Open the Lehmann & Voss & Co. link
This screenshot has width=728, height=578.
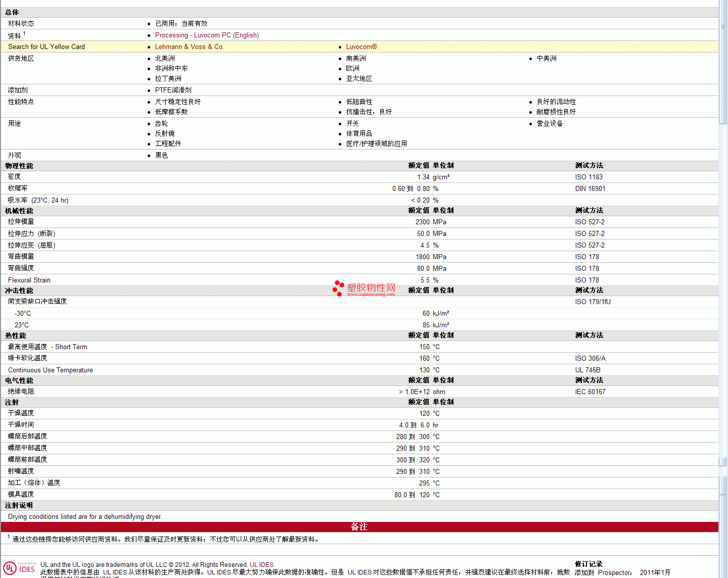(189, 46)
